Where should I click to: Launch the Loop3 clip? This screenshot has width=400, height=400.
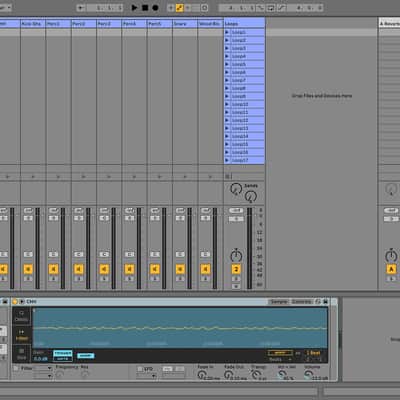tap(227, 48)
